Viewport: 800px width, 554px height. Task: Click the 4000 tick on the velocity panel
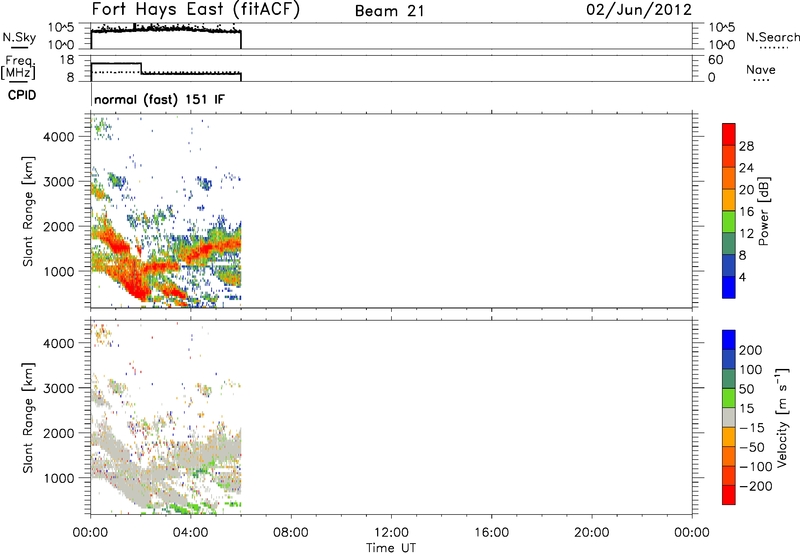click(x=59, y=343)
